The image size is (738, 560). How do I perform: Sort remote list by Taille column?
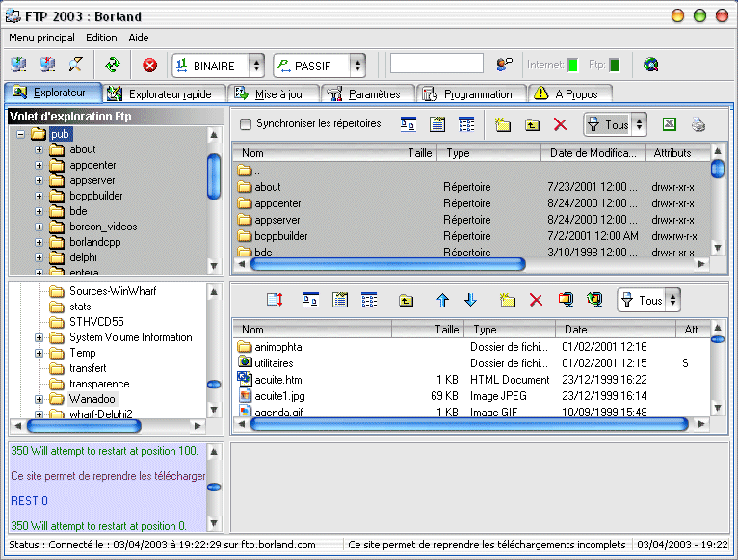pos(396,153)
